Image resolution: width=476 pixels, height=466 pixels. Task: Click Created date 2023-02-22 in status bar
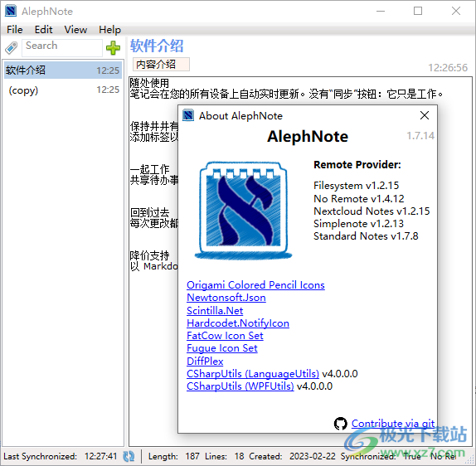[313, 456]
